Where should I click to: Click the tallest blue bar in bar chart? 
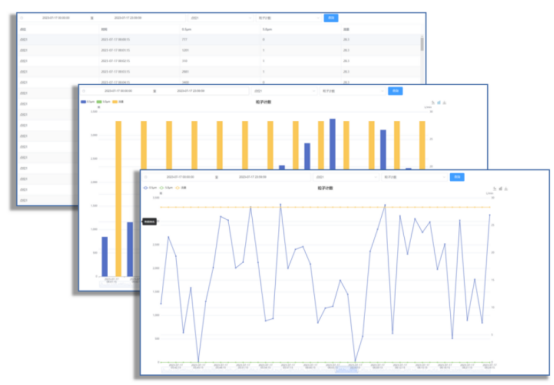(x=332, y=144)
